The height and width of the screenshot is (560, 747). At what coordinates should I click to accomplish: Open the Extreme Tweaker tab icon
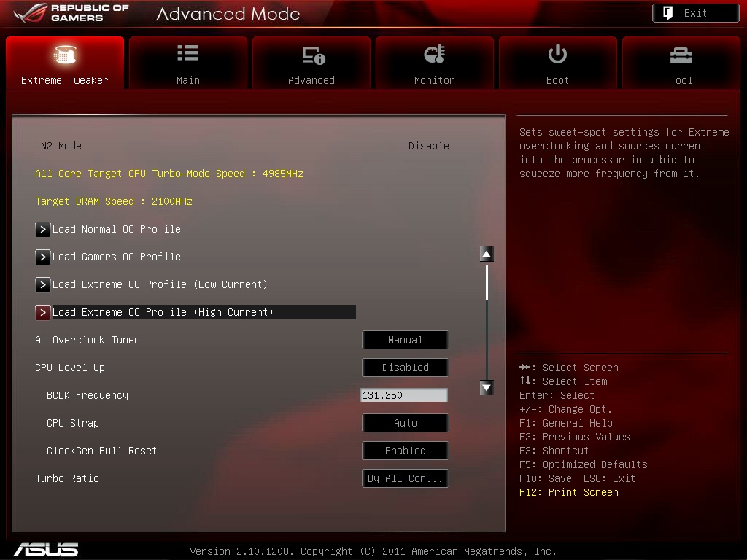point(65,55)
